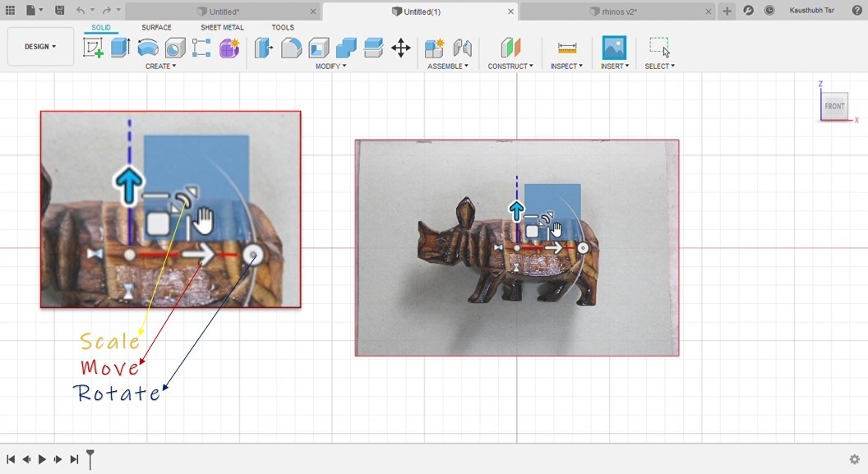868x474 pixels.
Task: Expand the INSPECT menu
Action: click(566, 66)
